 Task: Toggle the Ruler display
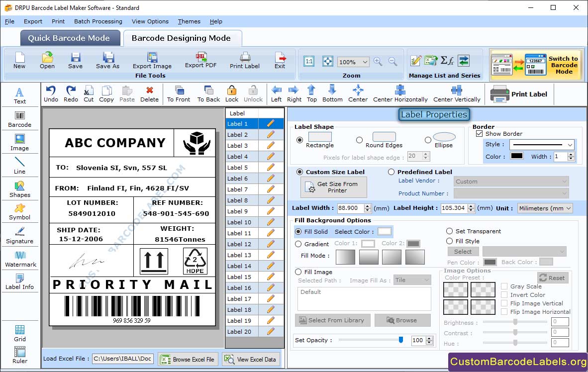coord(19,356)
